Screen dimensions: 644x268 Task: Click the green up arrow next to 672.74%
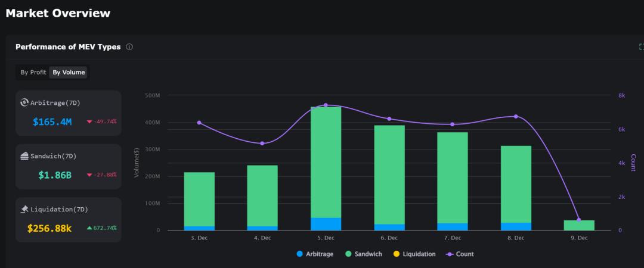coord(89,228)
